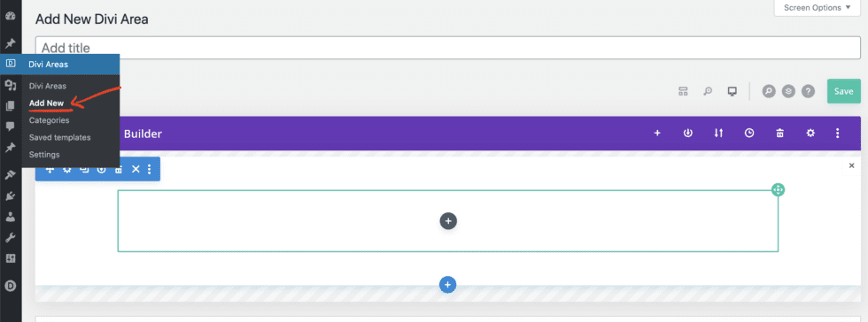
Task: Open the builder settings gear
Action: 810,133
